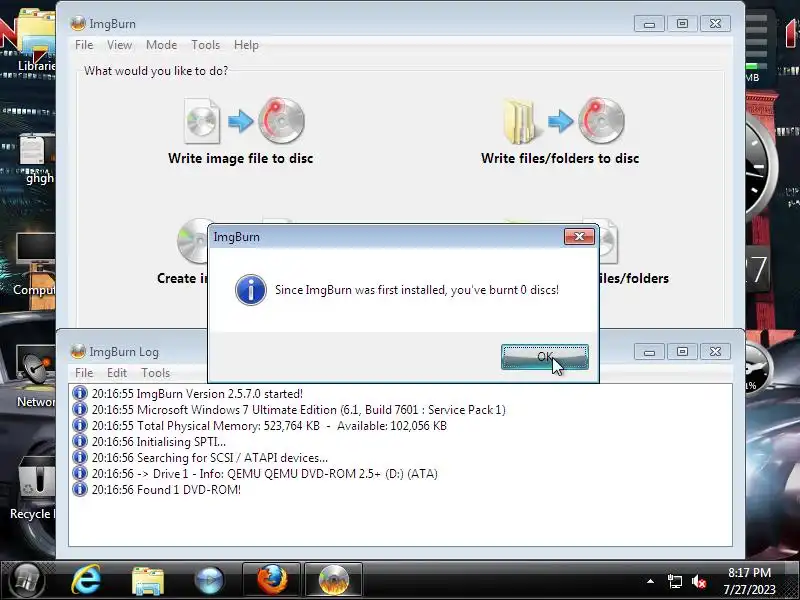Show hidden tray icons arrow
The height and width of the screenshot is (600, 800).
(650, 581)
